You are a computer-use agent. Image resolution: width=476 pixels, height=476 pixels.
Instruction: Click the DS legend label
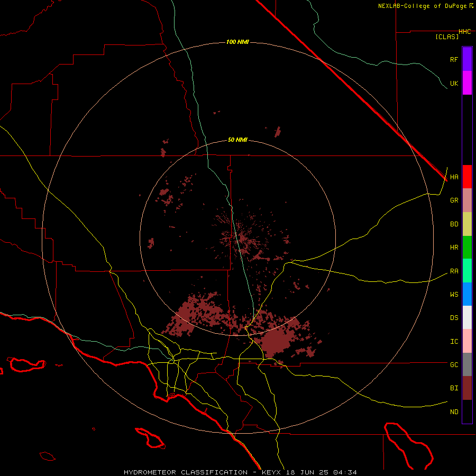point(454,318)
